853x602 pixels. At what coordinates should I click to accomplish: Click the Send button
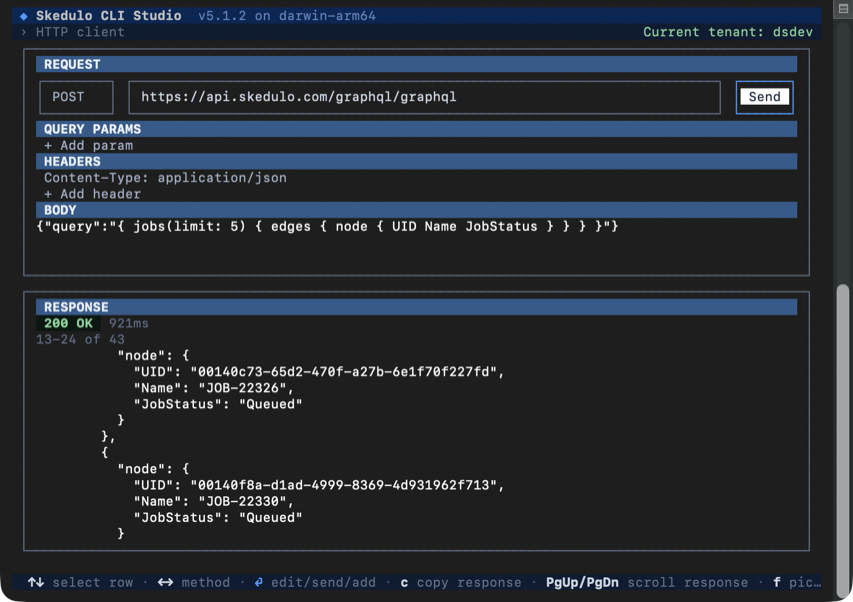pyautogui.click(x=764, y=97)
